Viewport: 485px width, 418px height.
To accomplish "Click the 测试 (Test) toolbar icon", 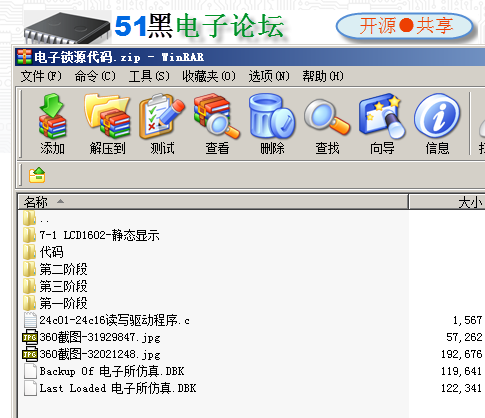I will (162, 116).
